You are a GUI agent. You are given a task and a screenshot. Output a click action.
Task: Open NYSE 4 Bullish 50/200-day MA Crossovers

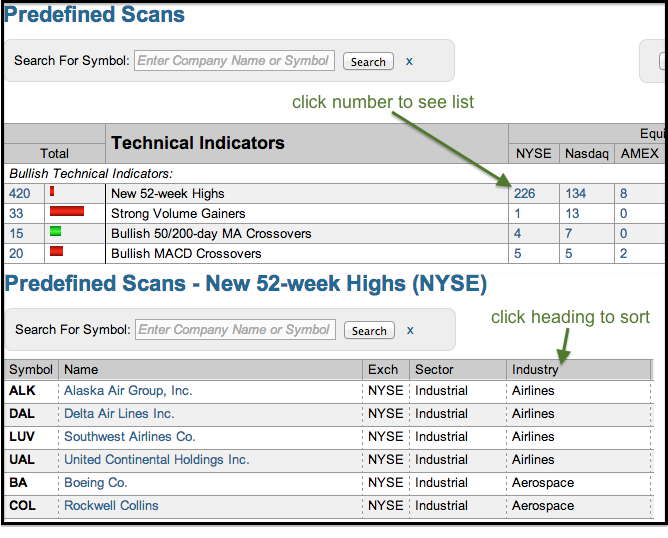tap(517, 233)
